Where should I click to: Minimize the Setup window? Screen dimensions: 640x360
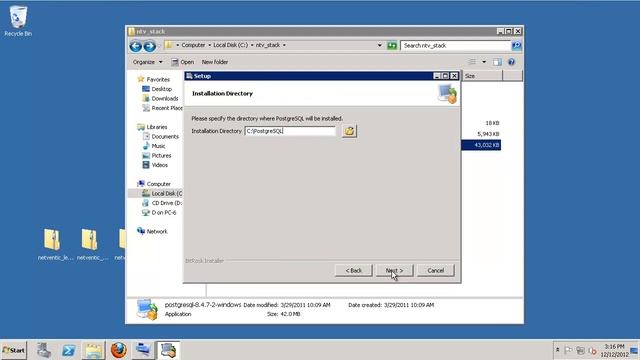click(x=437, y=76)
